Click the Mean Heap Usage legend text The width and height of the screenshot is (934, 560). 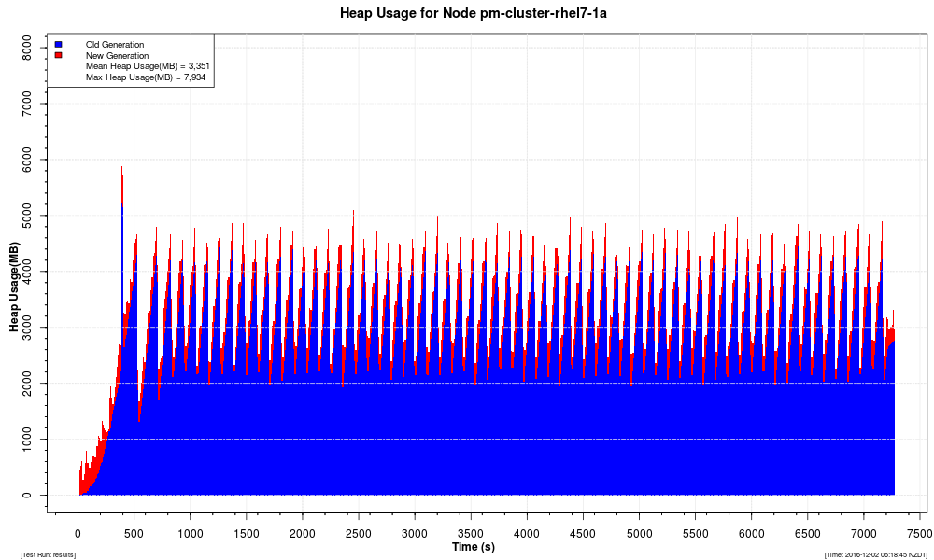(147, 66)
